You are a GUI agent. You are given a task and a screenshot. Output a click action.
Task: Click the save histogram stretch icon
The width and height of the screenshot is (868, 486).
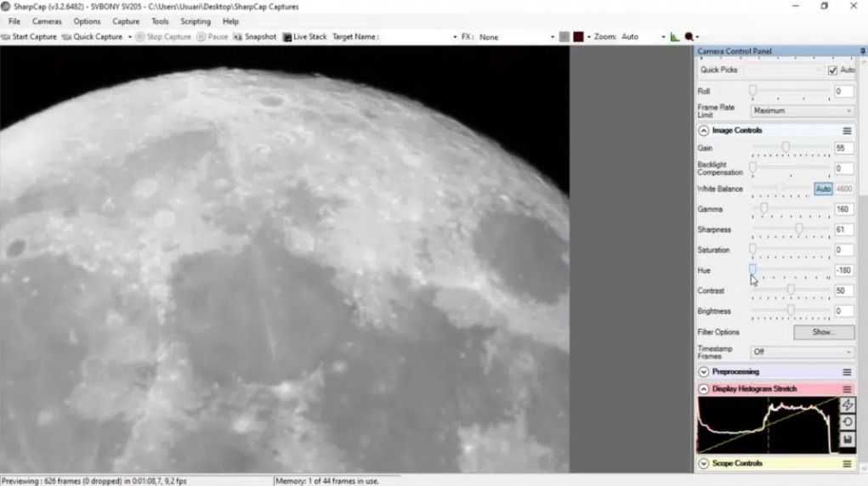coord(847,439)
